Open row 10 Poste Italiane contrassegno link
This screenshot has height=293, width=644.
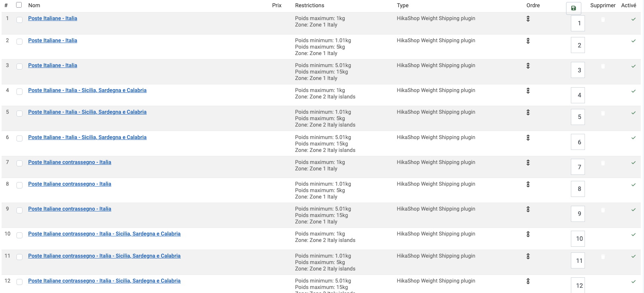tap(104, 234)
